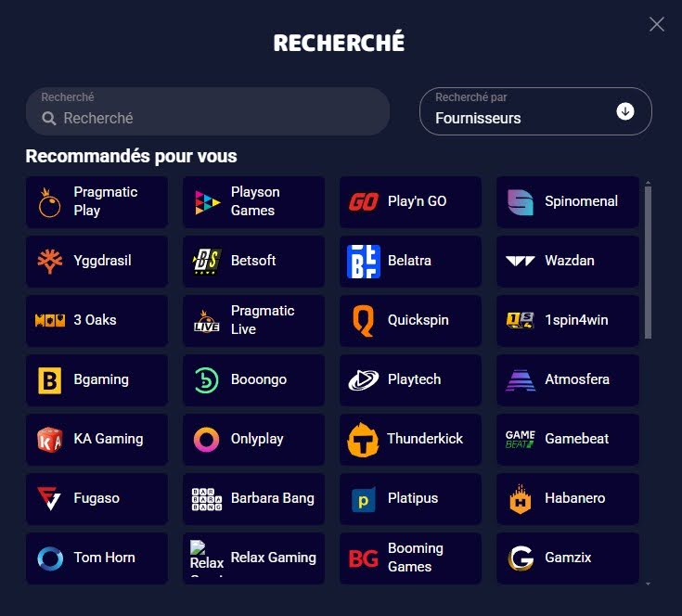Click the Spinomenal S logo icon
Image resolution: width=682 pixels, height=616 pixels.
click(x=521, y=201)
